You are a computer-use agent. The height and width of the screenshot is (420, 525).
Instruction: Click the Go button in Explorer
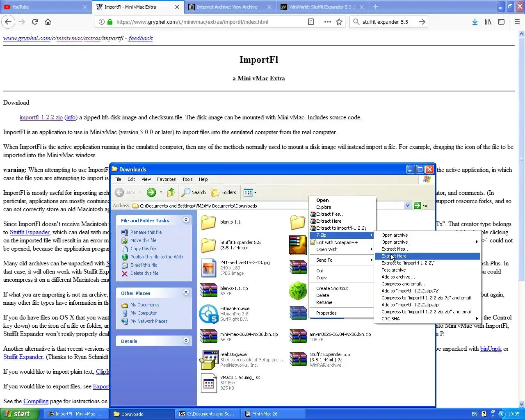(422, 205)
